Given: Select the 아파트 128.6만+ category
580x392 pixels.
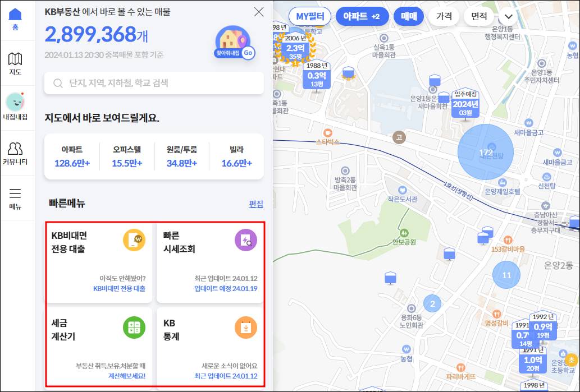Looking at the screenshot, I should coord(72,156).
